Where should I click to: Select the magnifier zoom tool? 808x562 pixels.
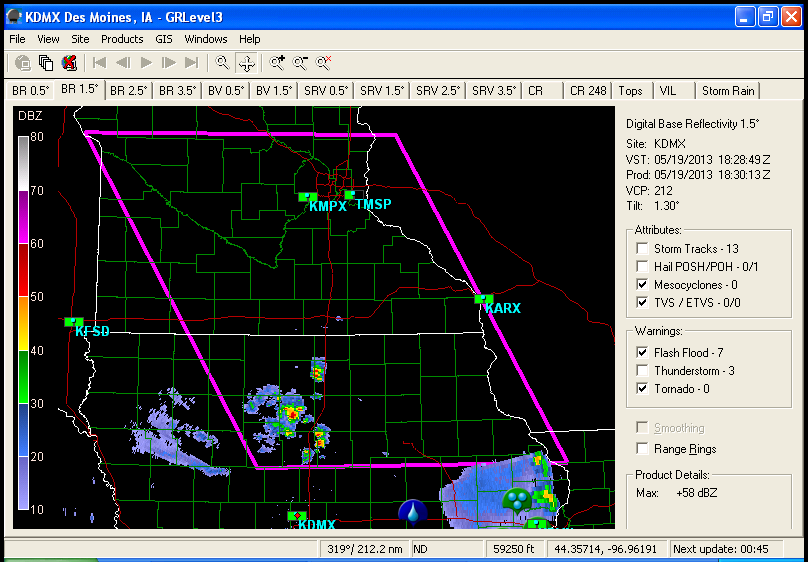click(x=222, y=63)
